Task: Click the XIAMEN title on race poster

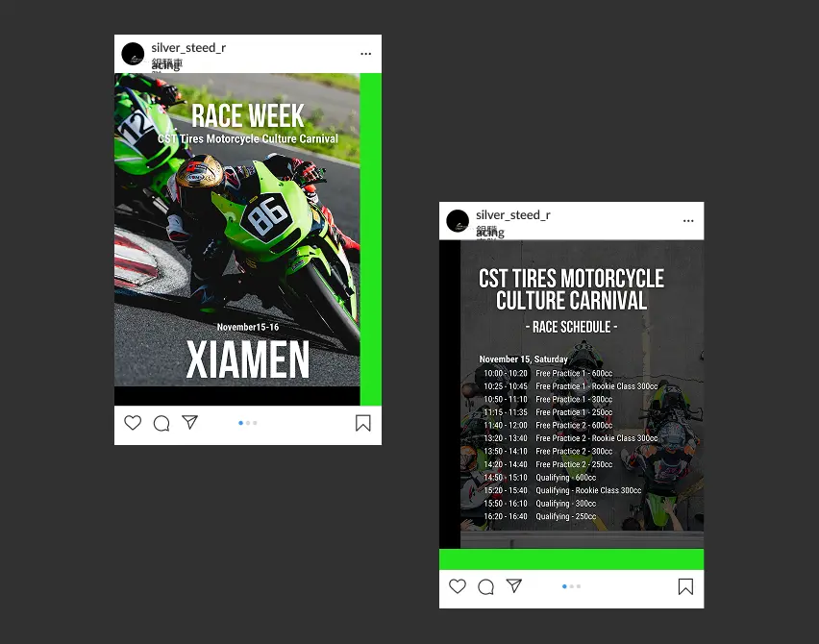Action: tap(248, 359)
